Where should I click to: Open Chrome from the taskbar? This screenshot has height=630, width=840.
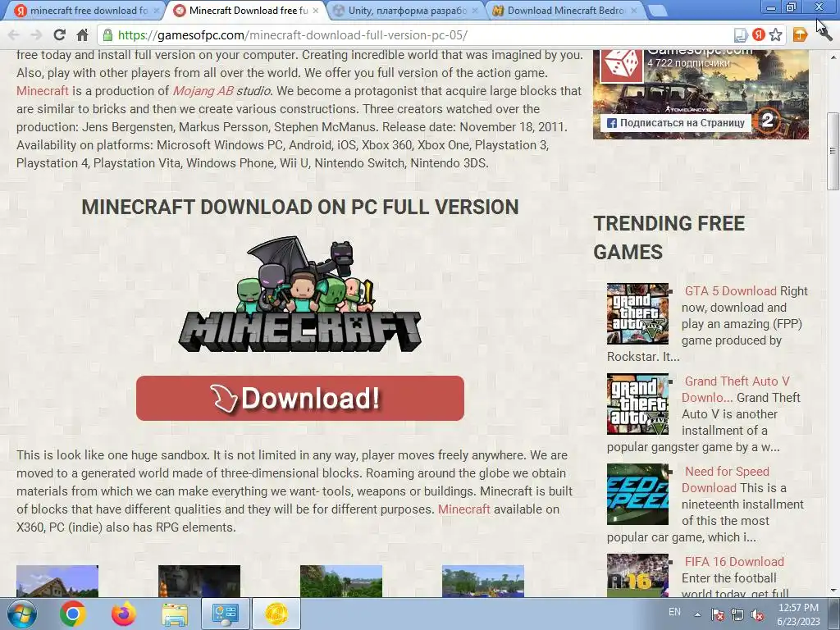73,614
